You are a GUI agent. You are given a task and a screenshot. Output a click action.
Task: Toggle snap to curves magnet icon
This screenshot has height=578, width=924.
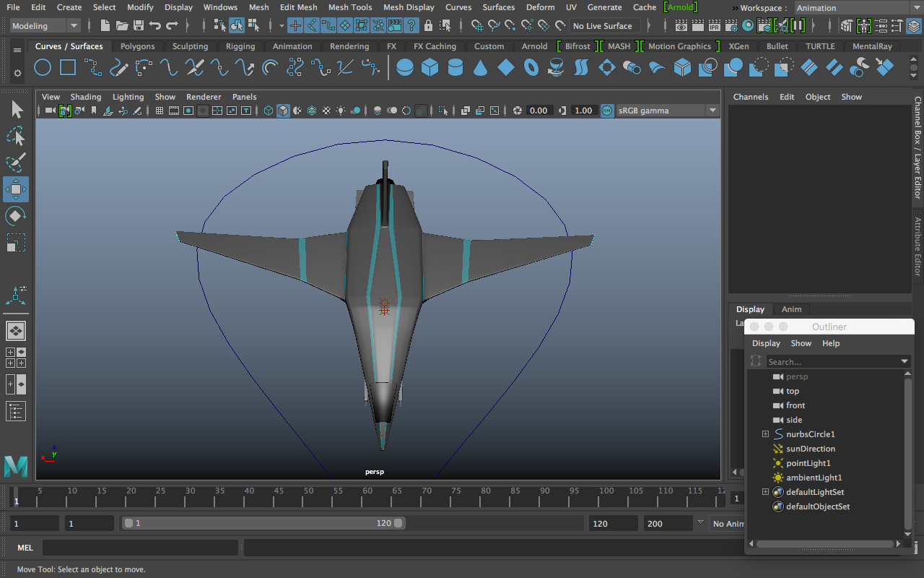494,26
